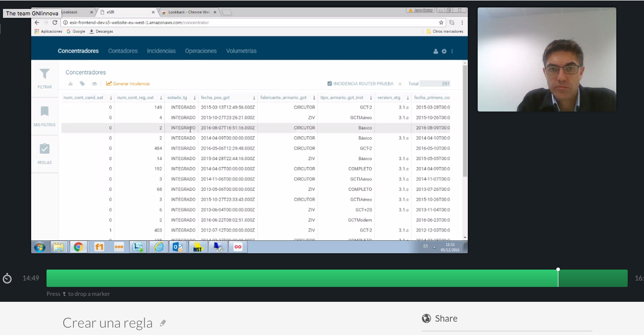Click Generar Incidencia link
644x336 pixels.
click(128, 84)
